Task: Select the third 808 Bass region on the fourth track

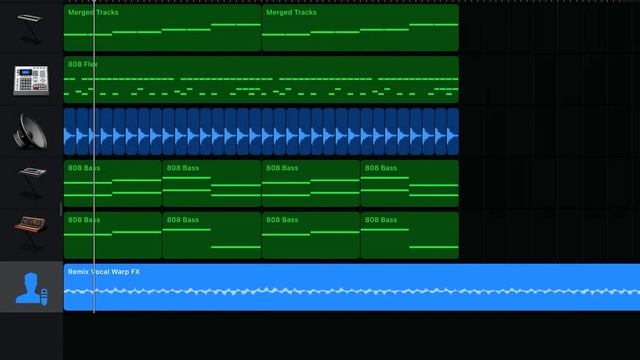Action: (311, 183)
